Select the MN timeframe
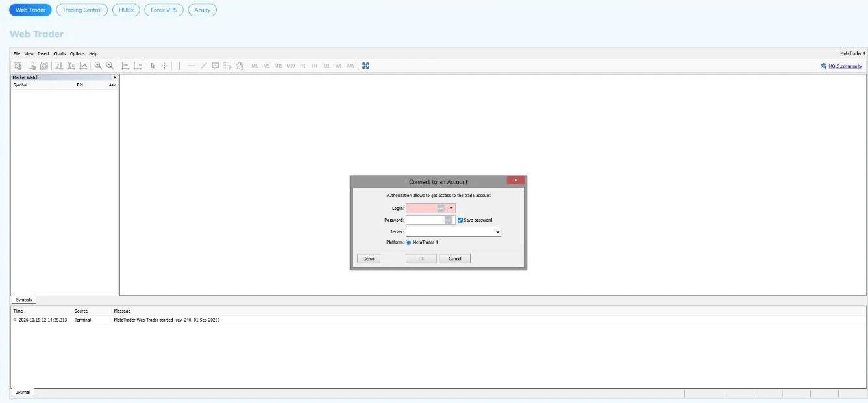The image size is (868, 403). pos(351,66)
